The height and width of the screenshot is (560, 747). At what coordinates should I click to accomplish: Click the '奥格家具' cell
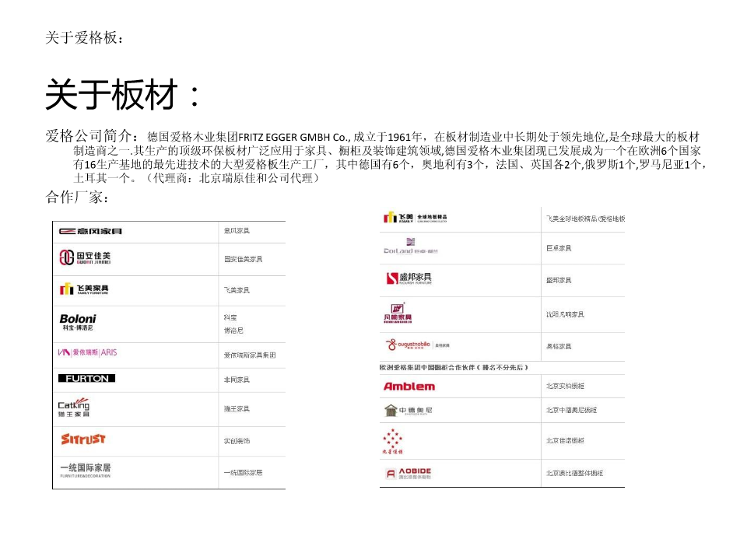point(559,347)
